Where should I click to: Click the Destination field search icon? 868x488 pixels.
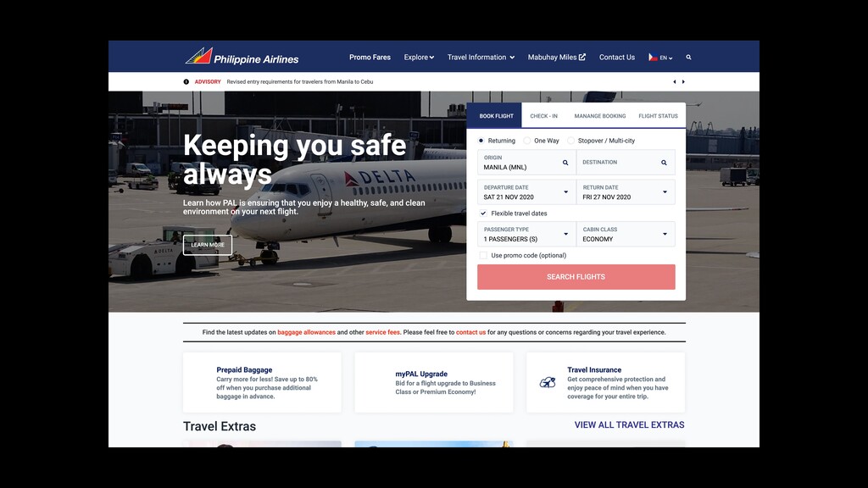tap(664, 163)
